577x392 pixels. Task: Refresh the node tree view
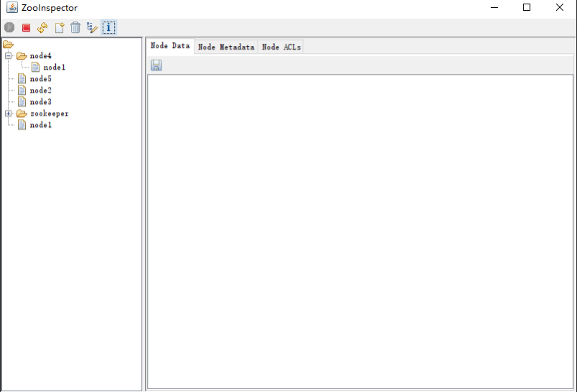tap(42, 27)
